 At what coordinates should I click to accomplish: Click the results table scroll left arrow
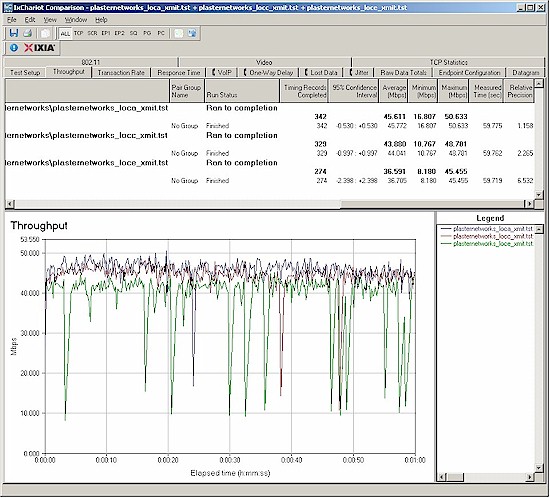(10, 203)
